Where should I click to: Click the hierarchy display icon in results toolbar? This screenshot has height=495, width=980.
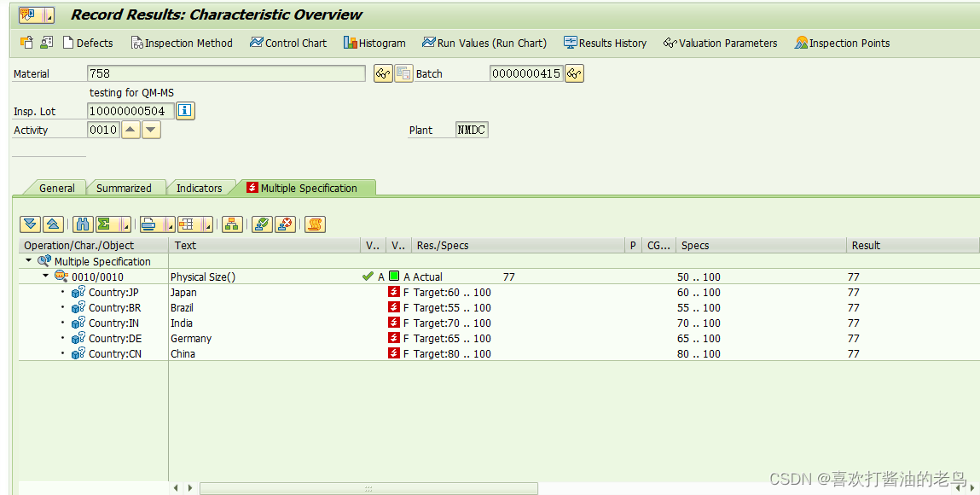[232, 224]
